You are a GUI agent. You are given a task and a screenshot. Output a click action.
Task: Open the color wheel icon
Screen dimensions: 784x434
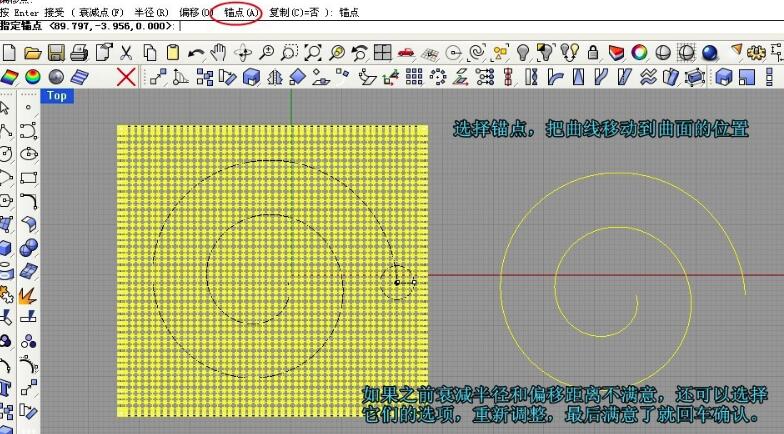click(639, 52)
